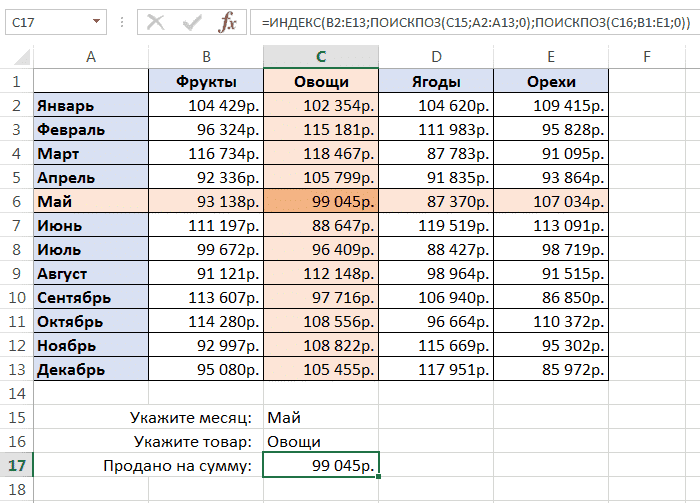This screenshot has height=503, width=700.
Task: Click the Cancel (X) formula bar icon
Action: pos(156,21)
